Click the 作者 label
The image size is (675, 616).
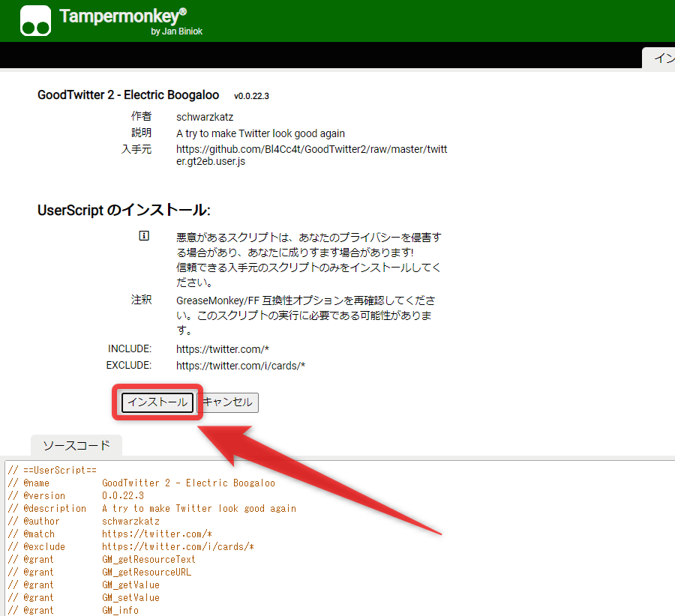click(x=141, y=116)
